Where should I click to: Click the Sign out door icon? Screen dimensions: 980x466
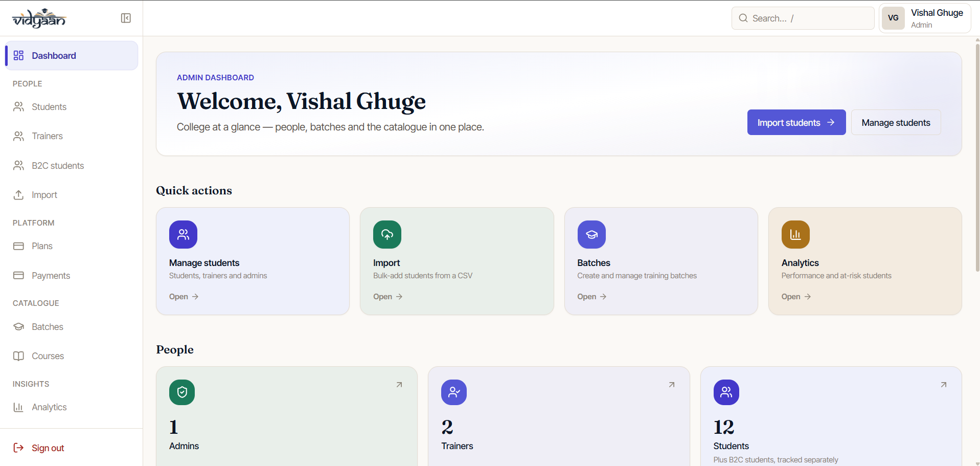point(18,448)
